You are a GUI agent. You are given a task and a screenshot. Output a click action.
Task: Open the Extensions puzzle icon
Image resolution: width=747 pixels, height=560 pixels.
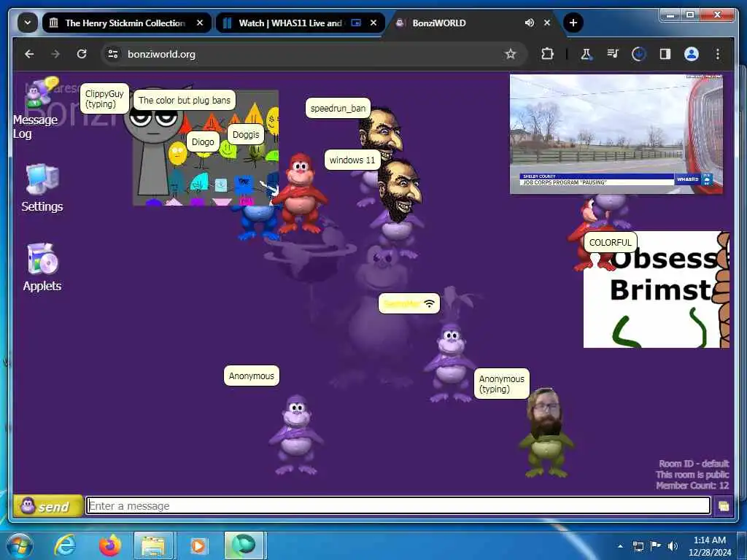tap(547, 54)
